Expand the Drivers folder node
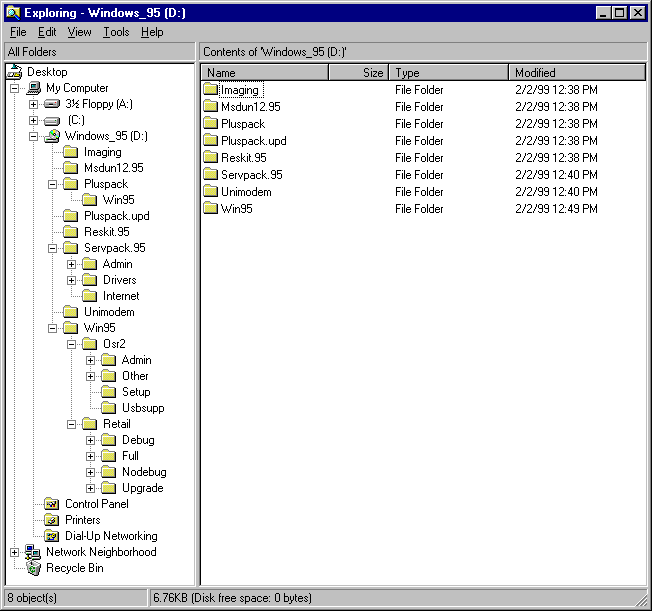The image size is (652, 611). (72, 280)
